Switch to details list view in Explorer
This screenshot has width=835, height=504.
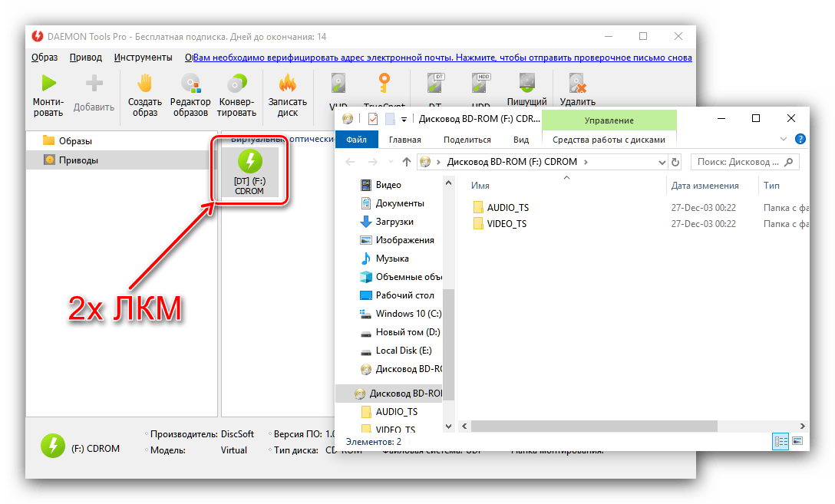click(x=781, y=441)
